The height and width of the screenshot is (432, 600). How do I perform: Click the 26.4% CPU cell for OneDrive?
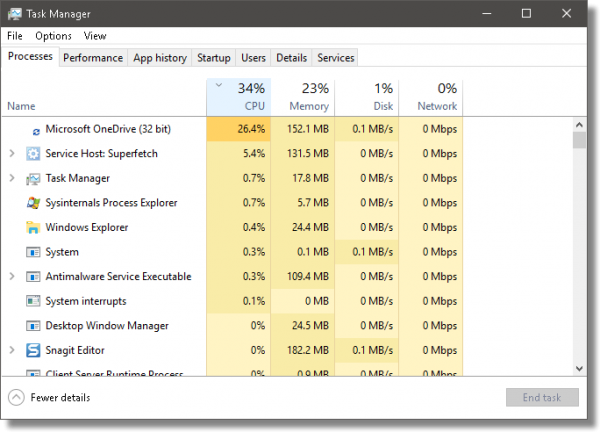pos(239,129)
